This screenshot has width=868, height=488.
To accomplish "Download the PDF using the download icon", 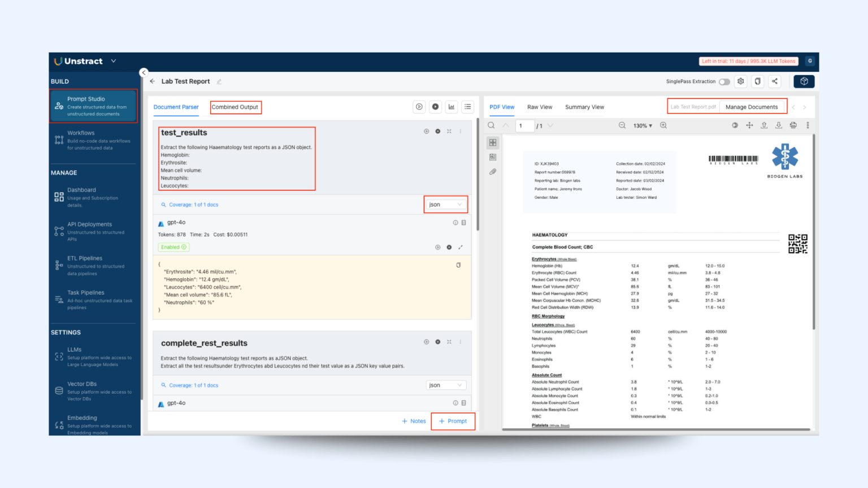I will [779, 125].
